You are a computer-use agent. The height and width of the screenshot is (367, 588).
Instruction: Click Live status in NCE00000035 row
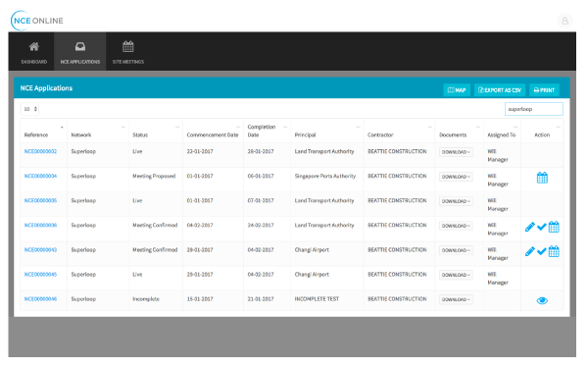point(137,200)
